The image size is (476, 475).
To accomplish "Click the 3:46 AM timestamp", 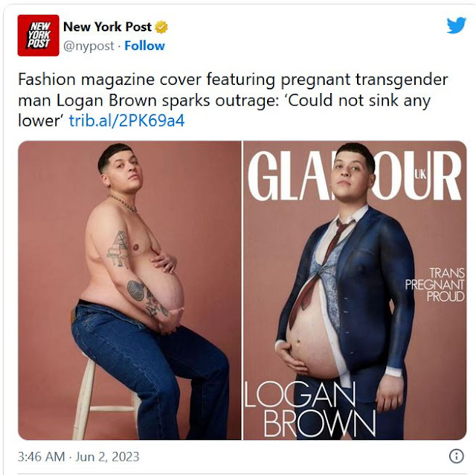I will click(x=42, y=456).
